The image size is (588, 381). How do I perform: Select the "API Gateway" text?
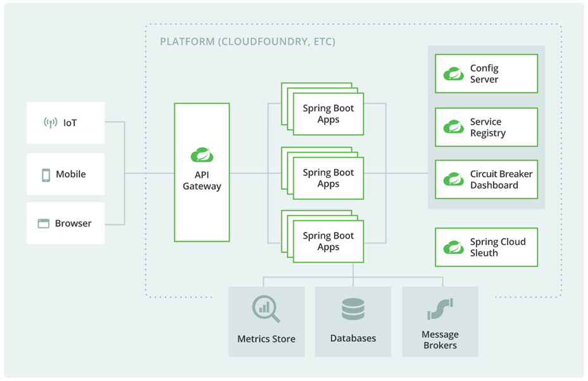pyautogui.click(x=202, y=180)
